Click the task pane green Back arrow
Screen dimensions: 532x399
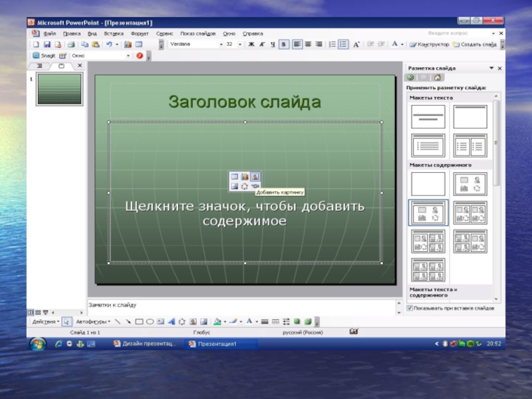pos(410,77)
